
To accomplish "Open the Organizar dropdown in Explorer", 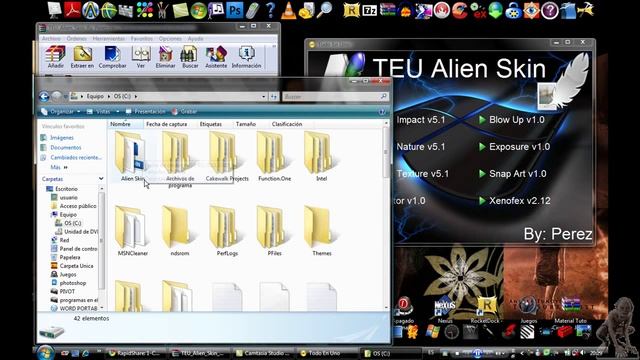I will (x=61, y=111).
